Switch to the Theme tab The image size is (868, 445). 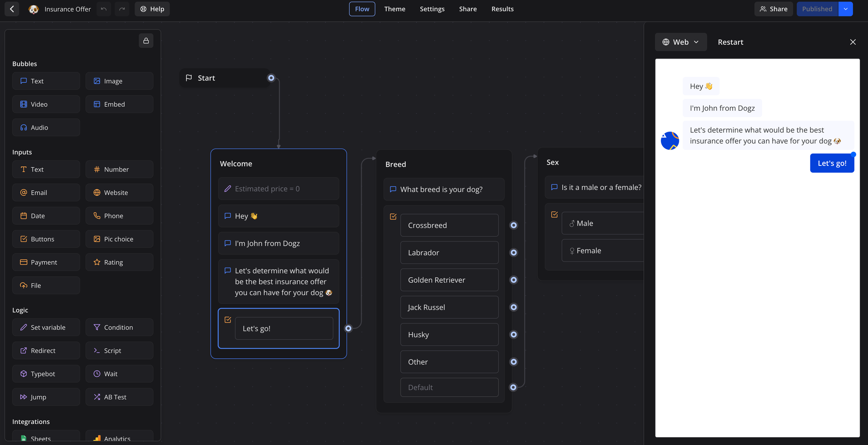click(x=395, y=9)
